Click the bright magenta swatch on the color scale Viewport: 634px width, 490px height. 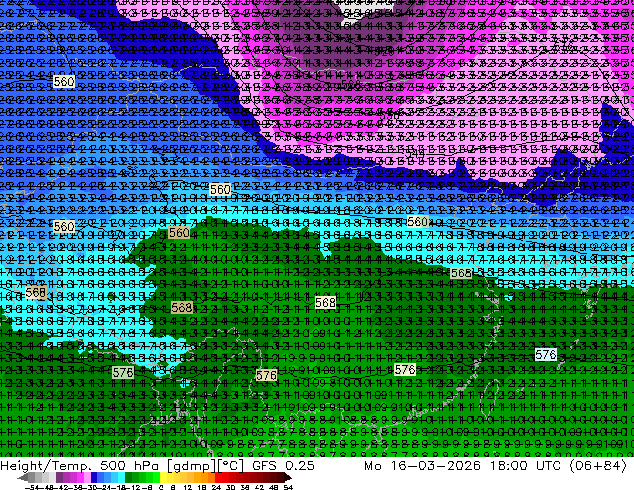point(80,478)
